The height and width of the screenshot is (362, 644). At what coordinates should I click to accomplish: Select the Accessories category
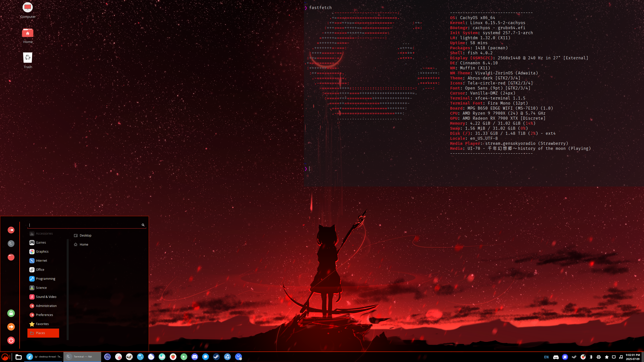point(43,234)
